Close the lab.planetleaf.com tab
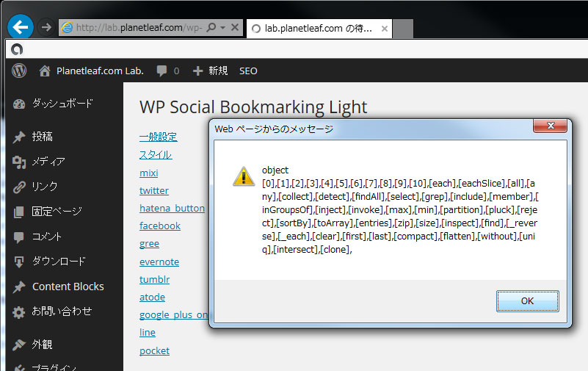Screen dimensions: 588x371 (x=385, y=29)
